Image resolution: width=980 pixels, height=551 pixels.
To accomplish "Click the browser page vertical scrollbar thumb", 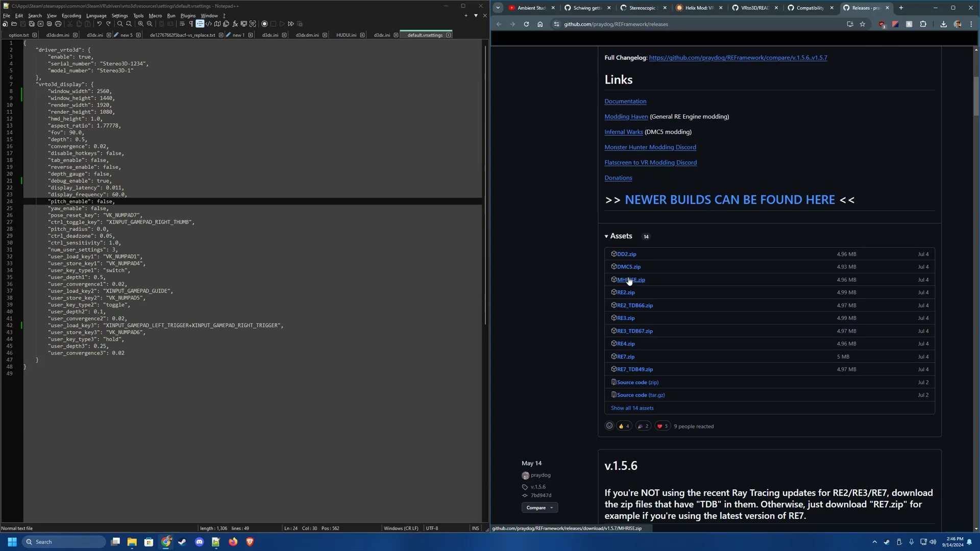I will pyautogui.click(x=976, y=96).
